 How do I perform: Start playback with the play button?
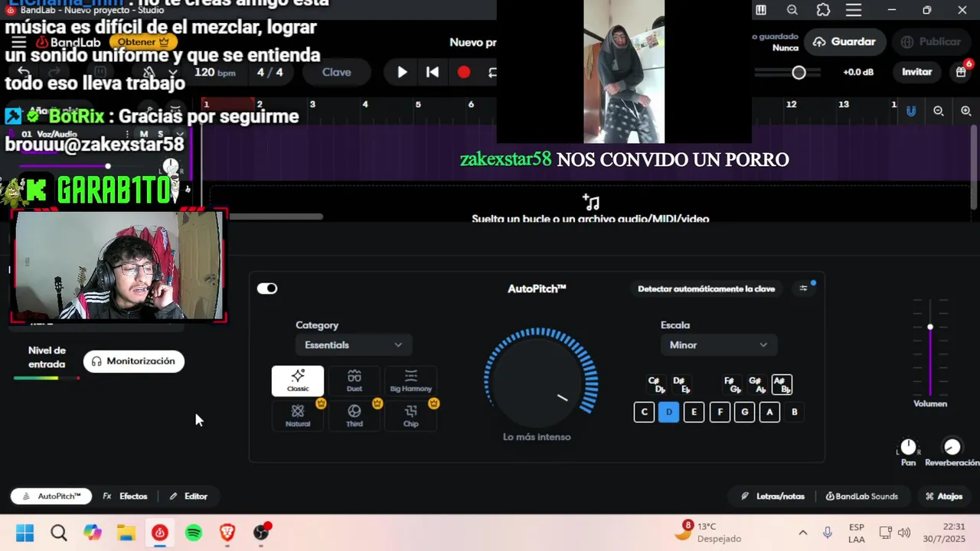click(x=402, y=72)
